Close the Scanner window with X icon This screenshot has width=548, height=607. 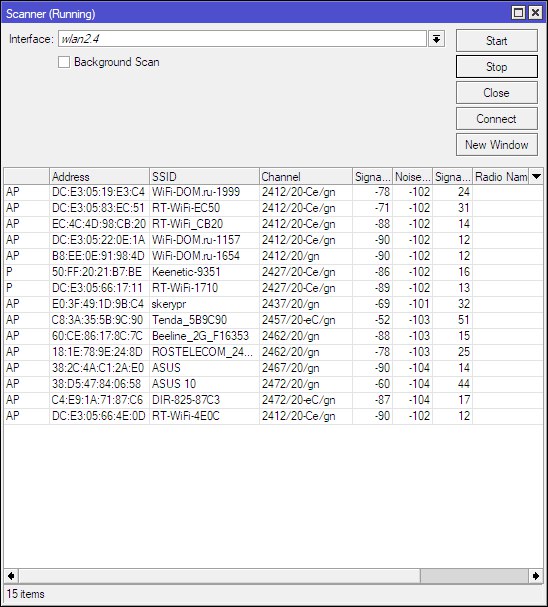point(535,13)
